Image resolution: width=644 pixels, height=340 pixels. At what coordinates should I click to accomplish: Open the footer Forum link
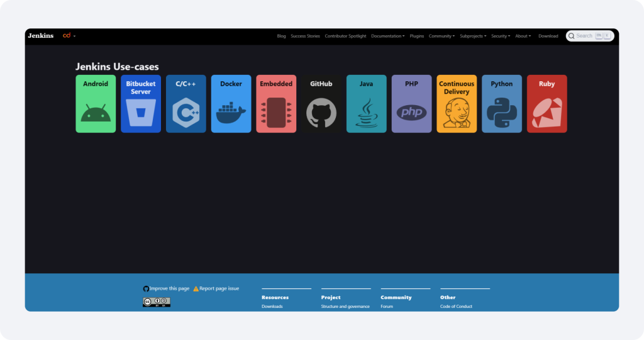pos(387,306)
